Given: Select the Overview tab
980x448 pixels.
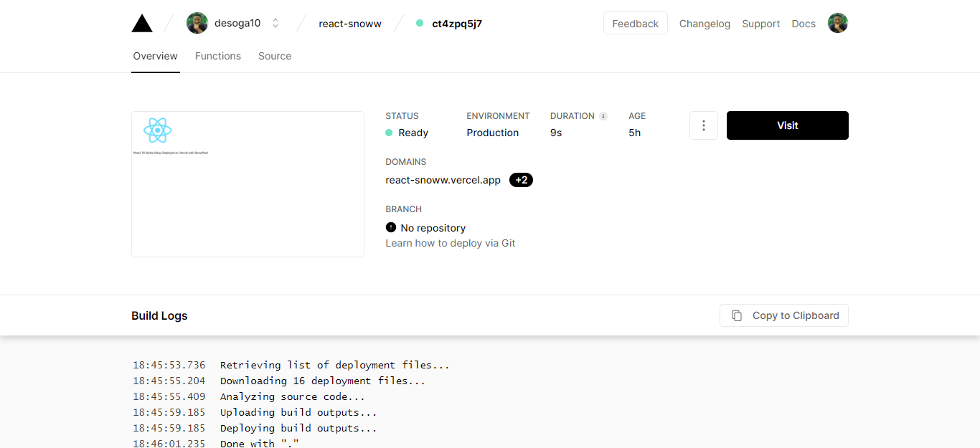Looking at the screenshot, I should tap(155, 56).
